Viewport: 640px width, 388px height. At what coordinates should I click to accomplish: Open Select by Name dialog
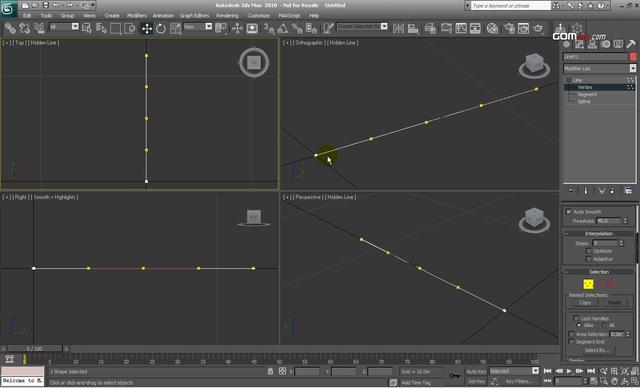click(101, 28)
